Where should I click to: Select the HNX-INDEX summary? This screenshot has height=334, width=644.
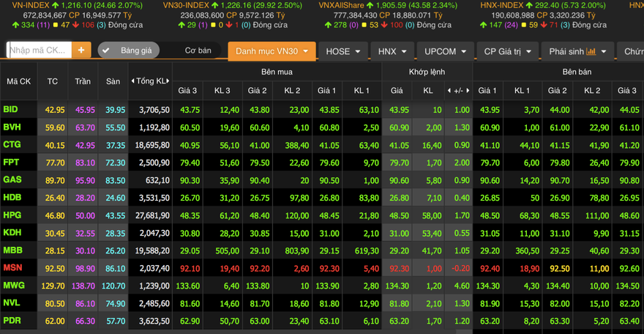(x=542, y=15)
